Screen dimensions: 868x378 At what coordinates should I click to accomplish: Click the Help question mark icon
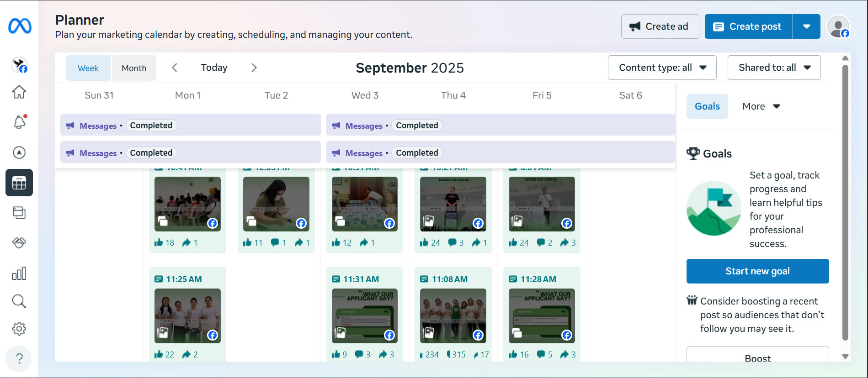(19, 358)
